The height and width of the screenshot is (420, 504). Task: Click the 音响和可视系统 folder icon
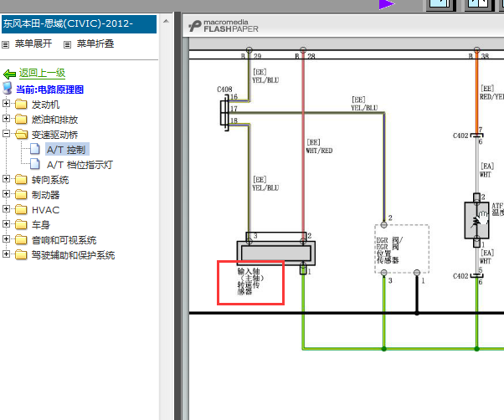pyautogui.click(x=21, y=239)
